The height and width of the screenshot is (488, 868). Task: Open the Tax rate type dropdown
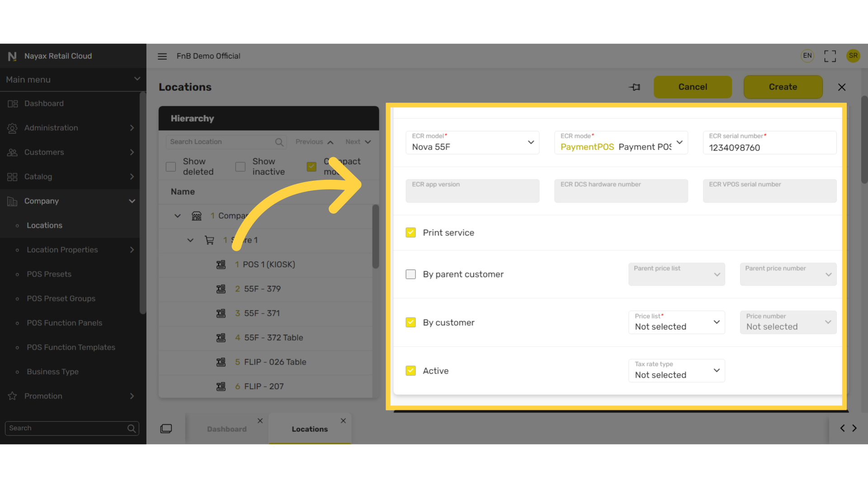click(677, 371)
